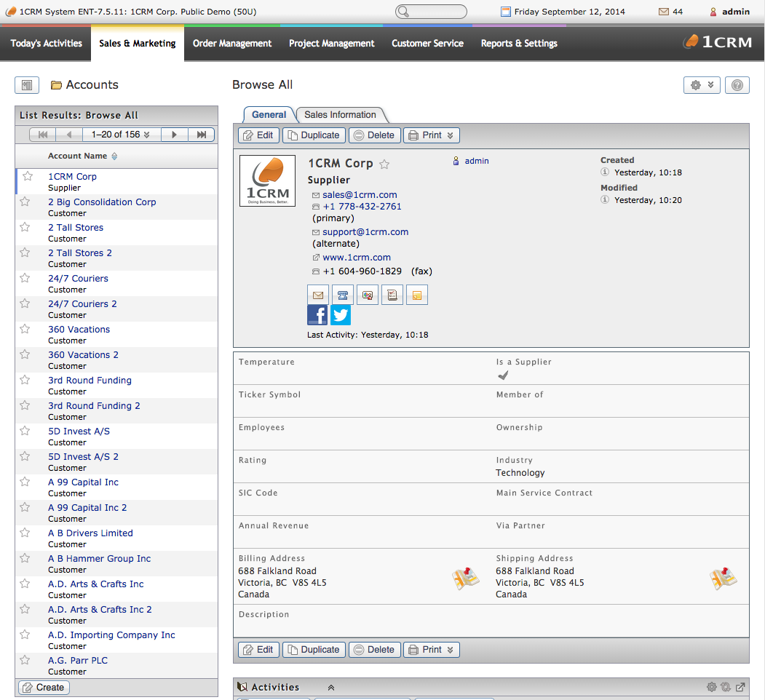
Task: Expand the bottom Print dropdown
Action: pos(432,650)
